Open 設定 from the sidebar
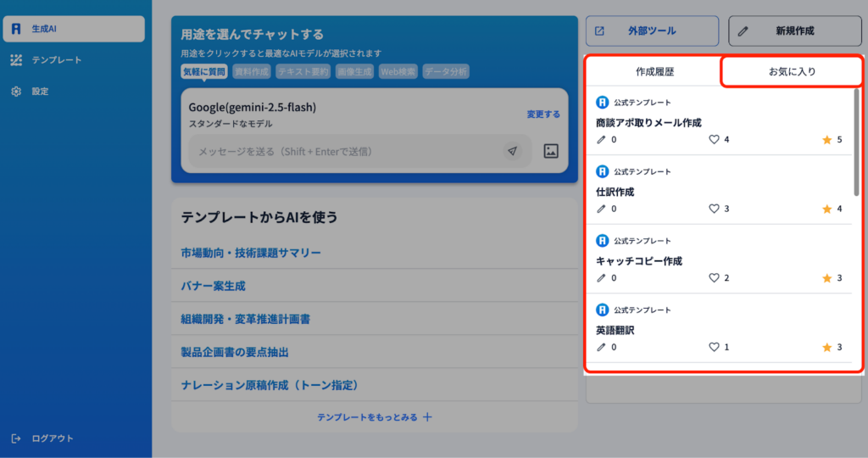This screenshot has height=458, width=868. pyautogui.click(x=40, y=91)
